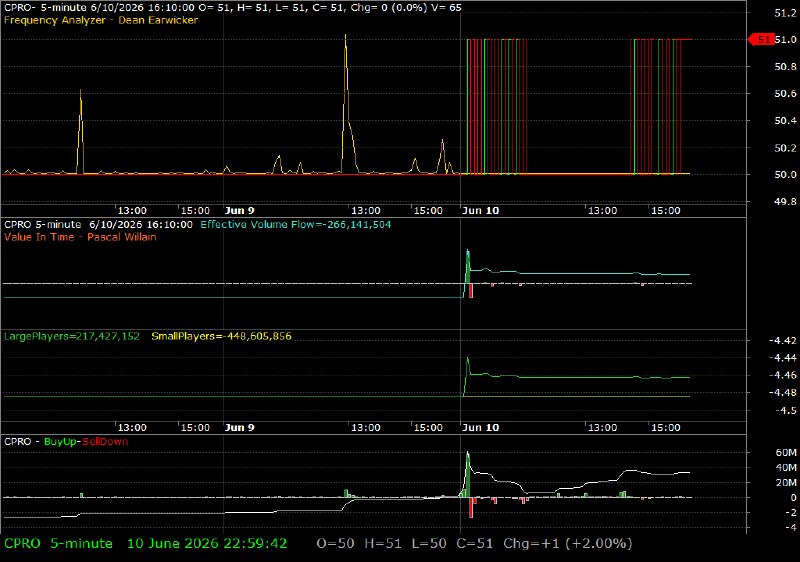Click the C=51 value in status bar
The image size is (800, 562).
click(x=474, y=544)
